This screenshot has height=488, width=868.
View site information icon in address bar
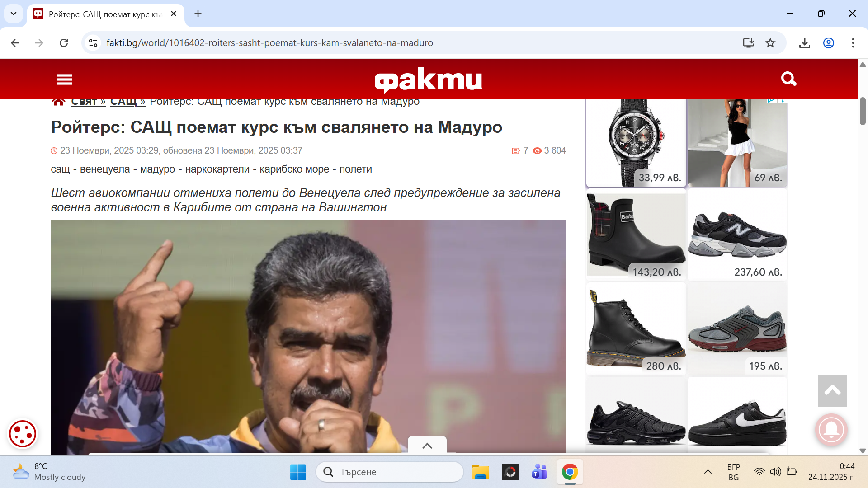click(x=93, y=43)
